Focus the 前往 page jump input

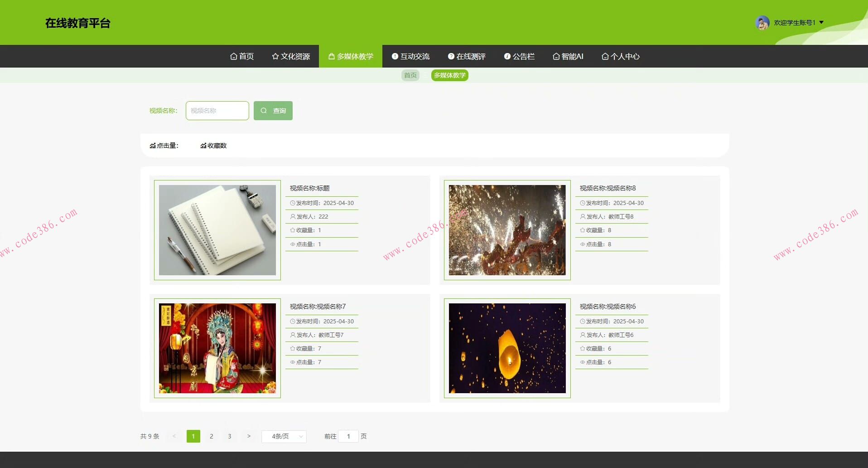pyautogui.click(x=348, y=436)
